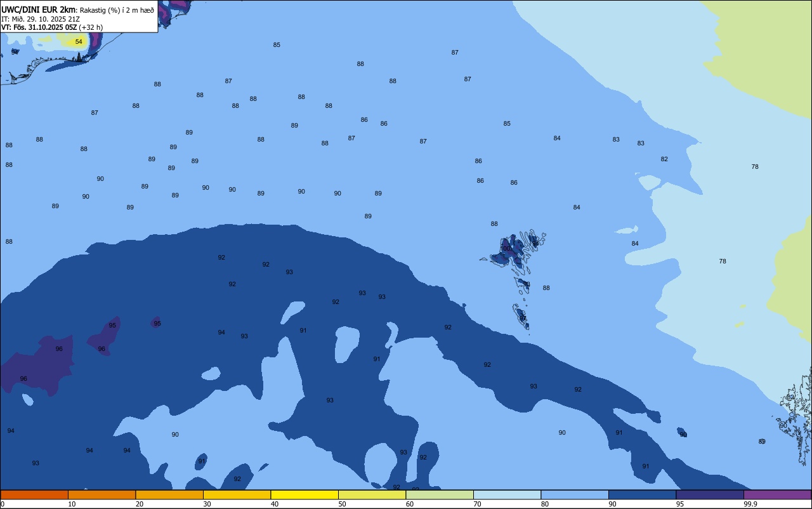Pick the golden 30–40 legend swatch
812x509 pixels.
pyautogui.click(x=237, y=494)
